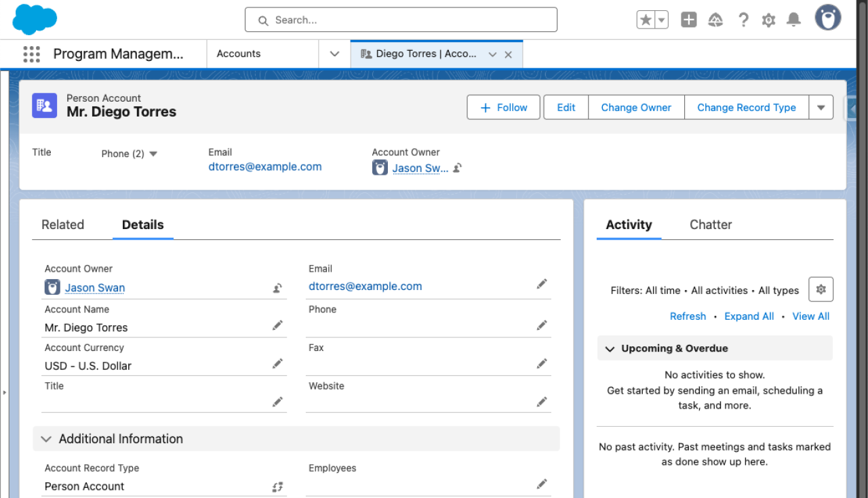Screen dimensions: 868x498
Task: Collapse the Additional Information section
Action: click(45, 438)
